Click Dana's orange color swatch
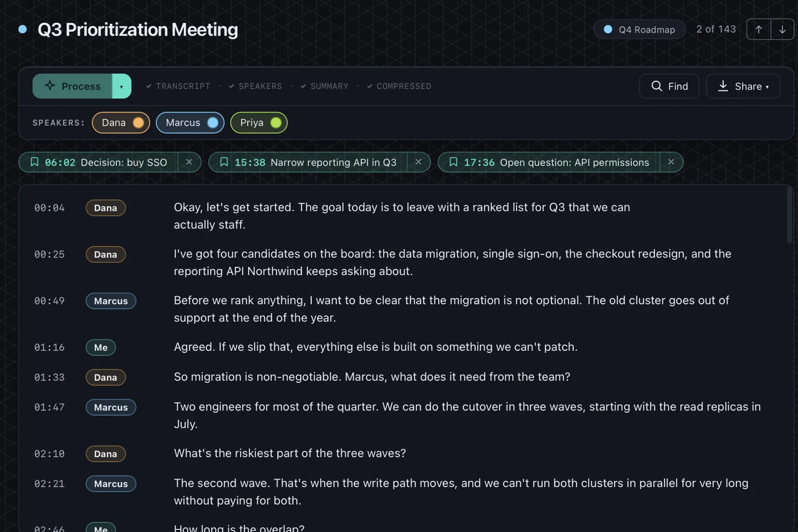 click(x=139, y=122)
